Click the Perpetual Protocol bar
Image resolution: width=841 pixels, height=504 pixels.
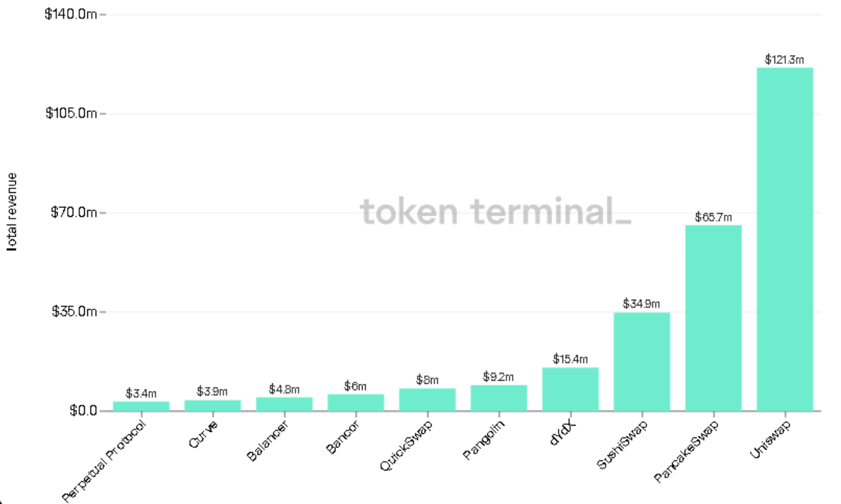pos(141,406)
